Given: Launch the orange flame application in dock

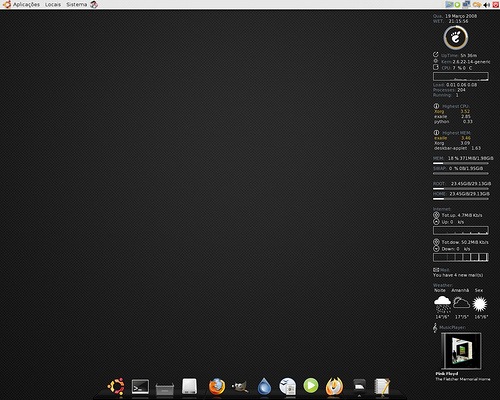Looking at the screenshot, I should coord(334,386).
